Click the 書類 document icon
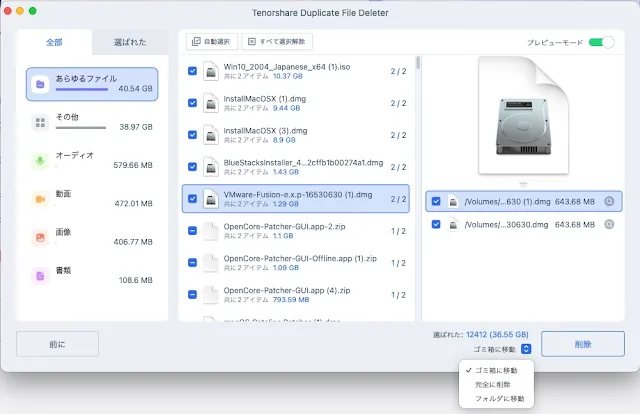The image size is (640, 414). (40, 276)
